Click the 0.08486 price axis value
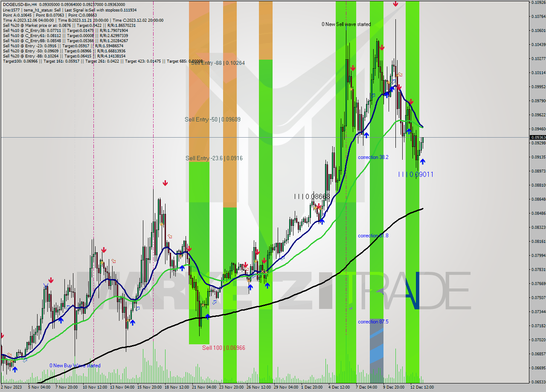Viewport: 546px width, 392px height. click(538, 213)
